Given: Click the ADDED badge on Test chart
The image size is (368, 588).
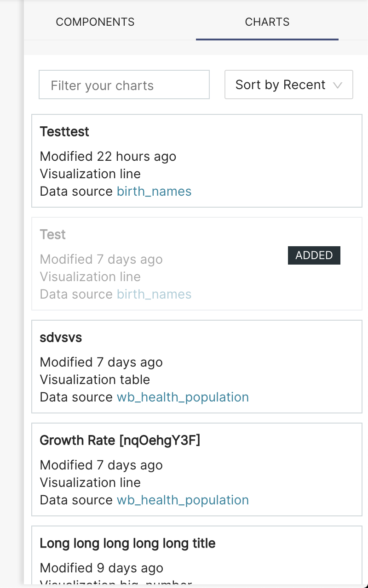Looking at the screenshot, I should coord(314,255).
